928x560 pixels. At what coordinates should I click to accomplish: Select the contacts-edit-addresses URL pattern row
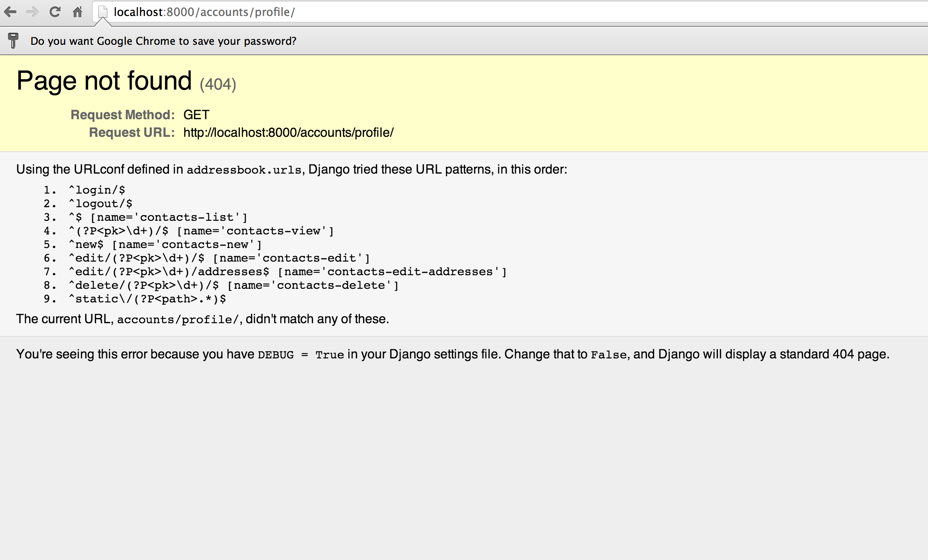pyautogui.click(x=288, y=272)
